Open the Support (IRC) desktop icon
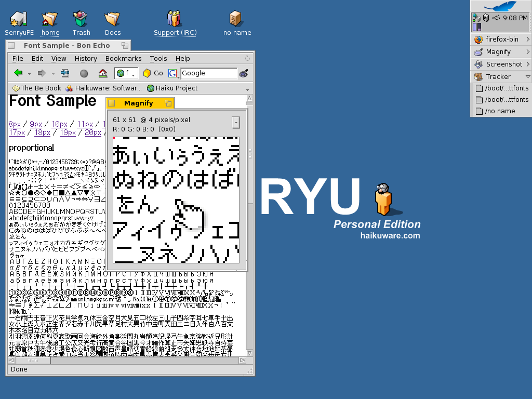Image resolution: width=532 pixels, height=399 pixels. (175, 20)
